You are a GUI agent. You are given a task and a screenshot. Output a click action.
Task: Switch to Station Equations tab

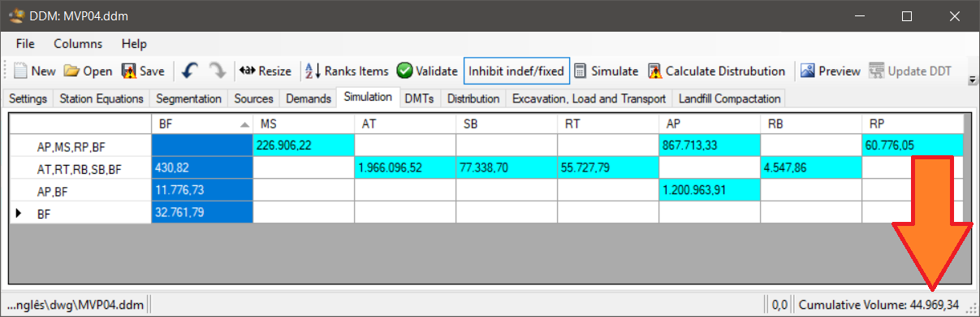(x=101, y=98)
